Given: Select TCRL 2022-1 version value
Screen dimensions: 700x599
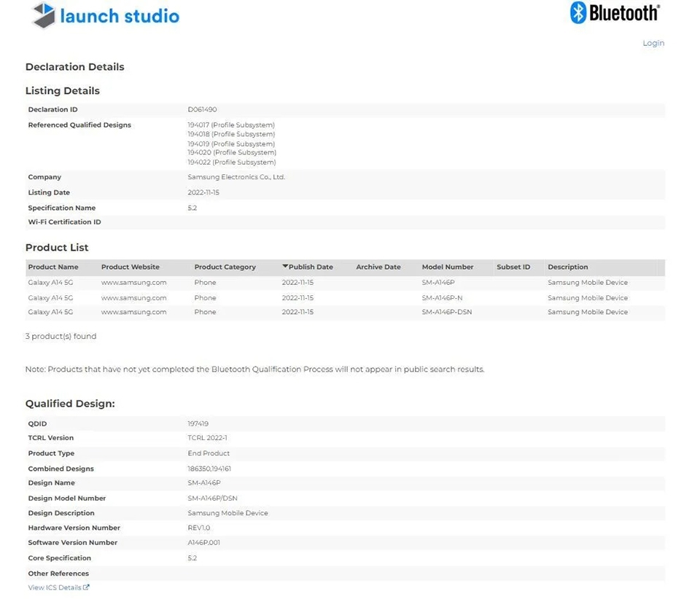Looking at the screenshot, I should pyautogui.click(x=207, y=437).
